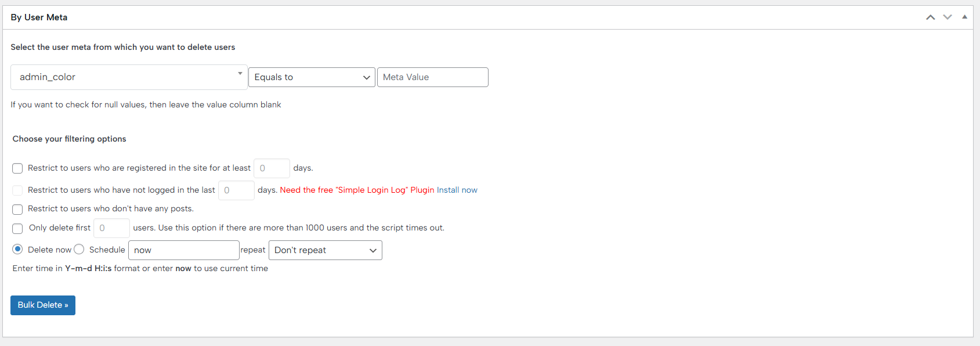Open the Don't repeat dropdown
Screen dimensions: 980x346
pyautogui.click(x=325, y=250)
